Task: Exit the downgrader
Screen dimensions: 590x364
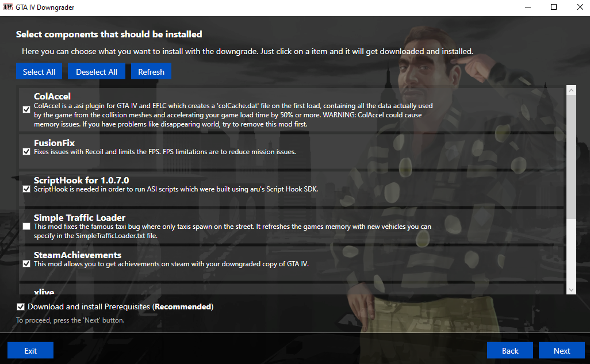Action: [x=30, y=350]
